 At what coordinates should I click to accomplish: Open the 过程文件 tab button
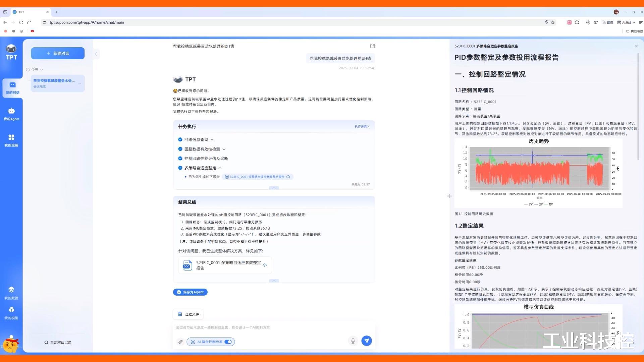[x=188, y=314]
